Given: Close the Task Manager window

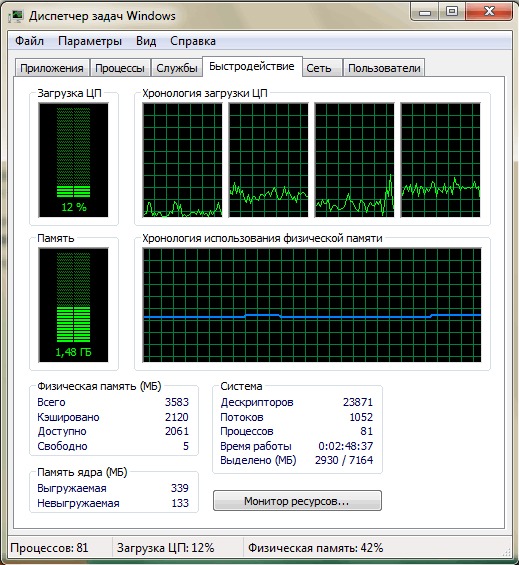Looking at the screenshot, I should coord(489,12).
